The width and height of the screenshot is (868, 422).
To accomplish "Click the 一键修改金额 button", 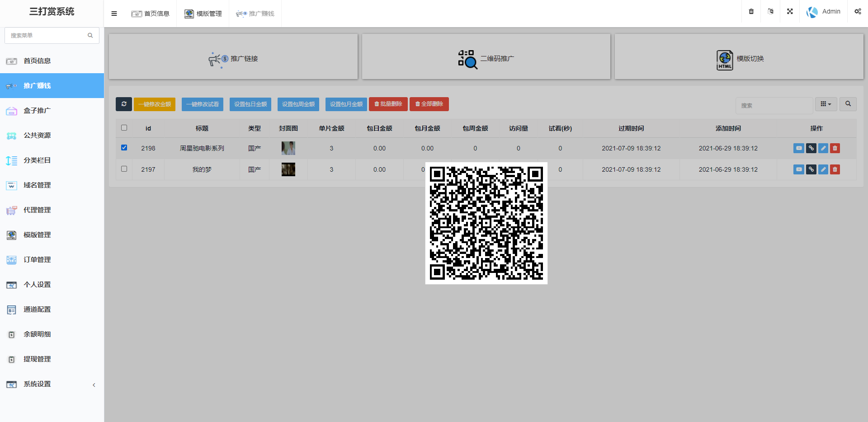I will [x=155, y=104].
